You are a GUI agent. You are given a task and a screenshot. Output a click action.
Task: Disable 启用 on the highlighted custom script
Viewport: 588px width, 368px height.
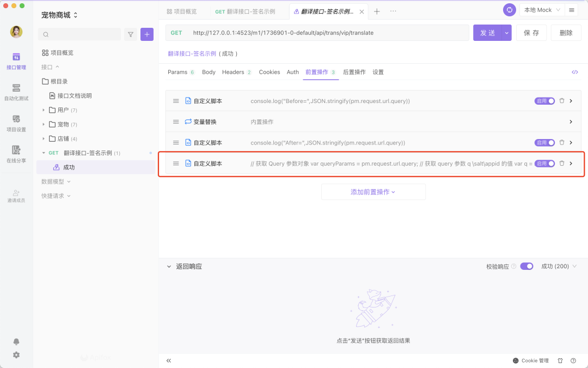(544, 163)
